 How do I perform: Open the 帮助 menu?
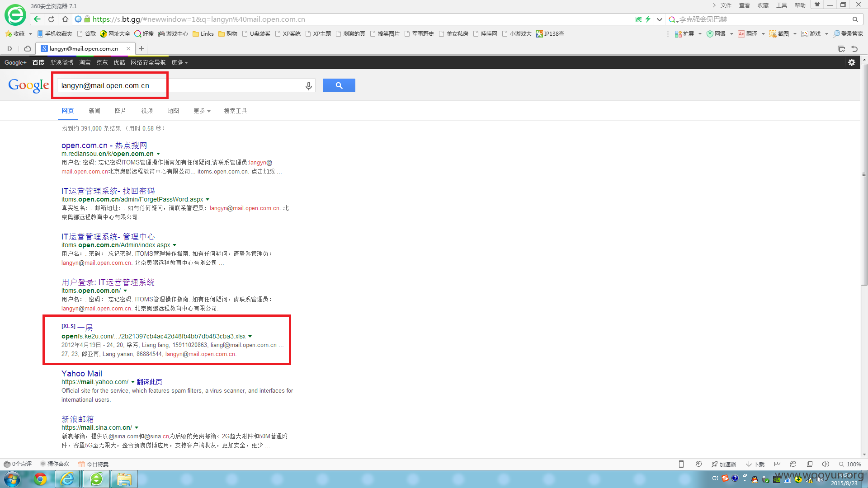[x=800, y=5]
